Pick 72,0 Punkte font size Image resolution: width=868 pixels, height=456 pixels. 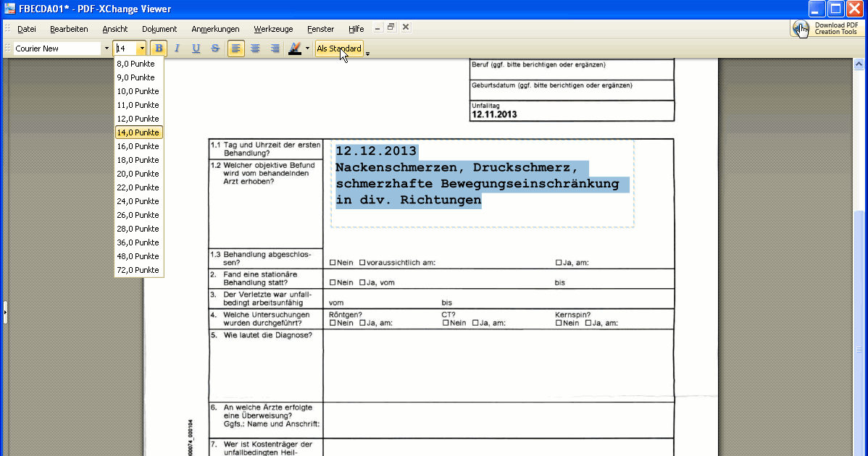tap(138, 270)
